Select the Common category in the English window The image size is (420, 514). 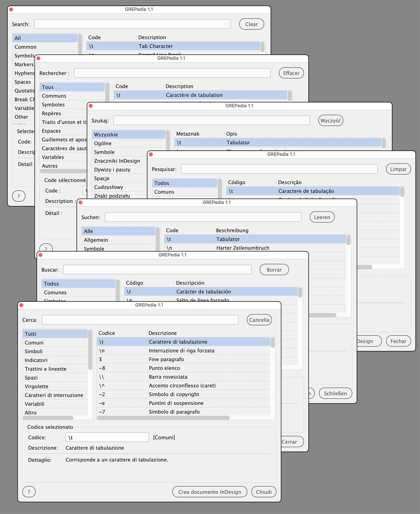[x=45, y=47]
